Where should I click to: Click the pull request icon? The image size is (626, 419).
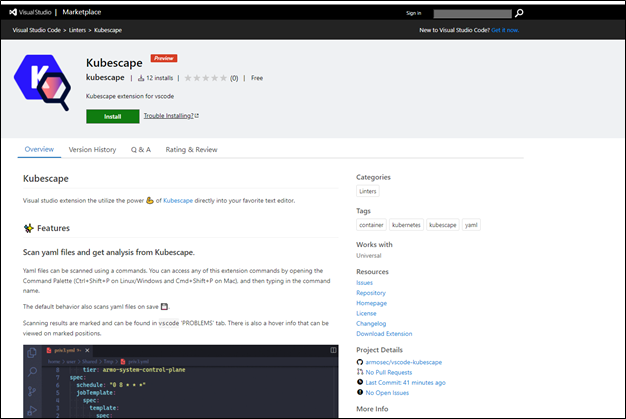(x=360, y=372)
